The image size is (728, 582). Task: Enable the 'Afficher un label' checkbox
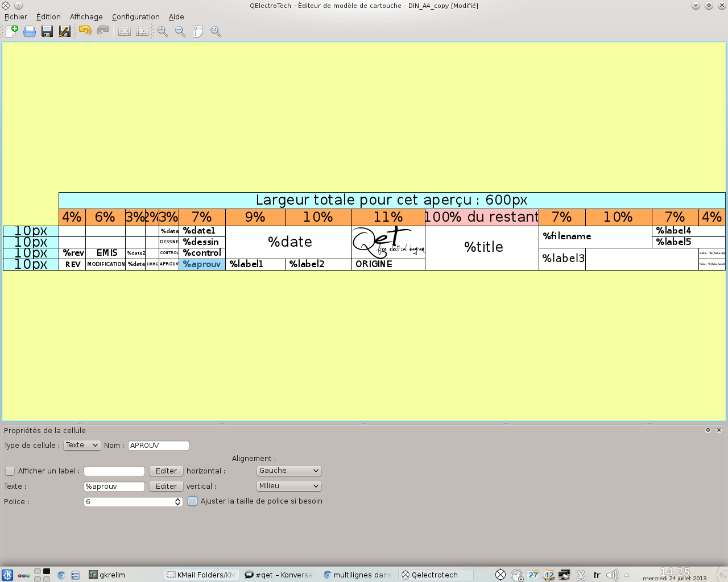(x=10, y=471)
